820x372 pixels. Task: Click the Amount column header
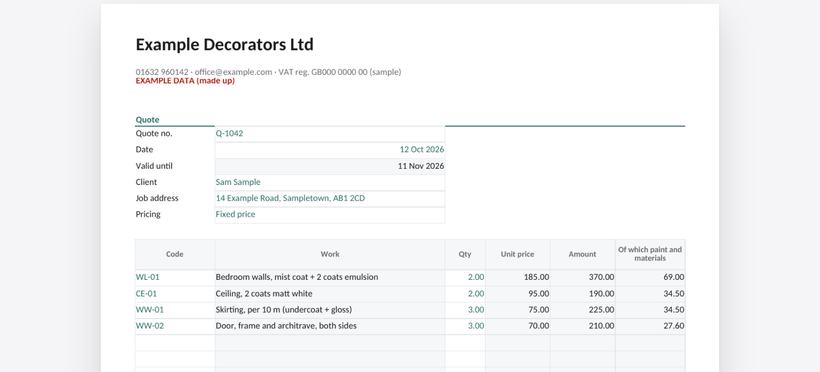point(583,254)
